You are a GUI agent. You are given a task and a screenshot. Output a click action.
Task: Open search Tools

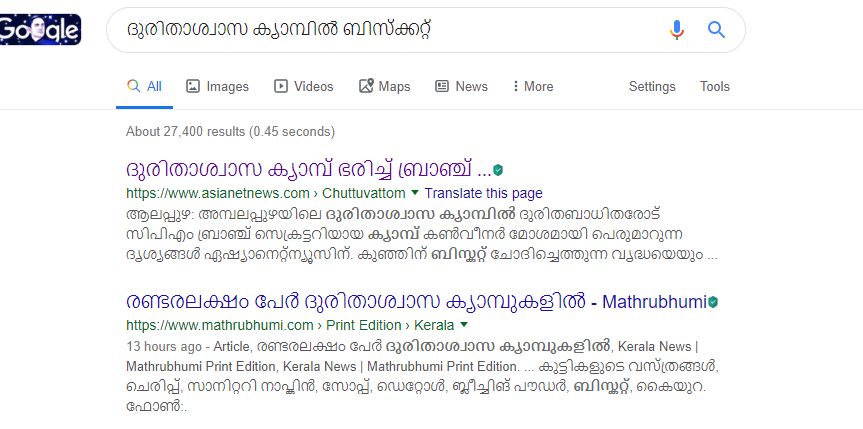tap(714, 86)
